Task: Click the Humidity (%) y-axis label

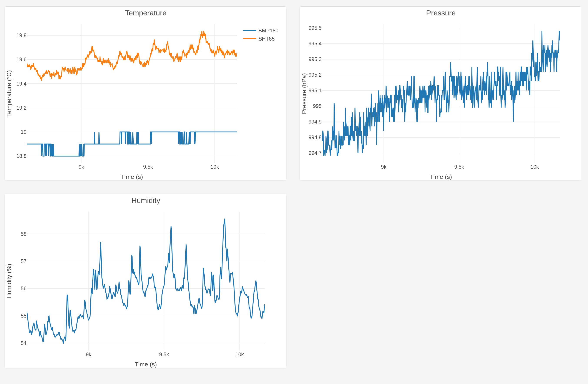Action: [x=9, y=281]
